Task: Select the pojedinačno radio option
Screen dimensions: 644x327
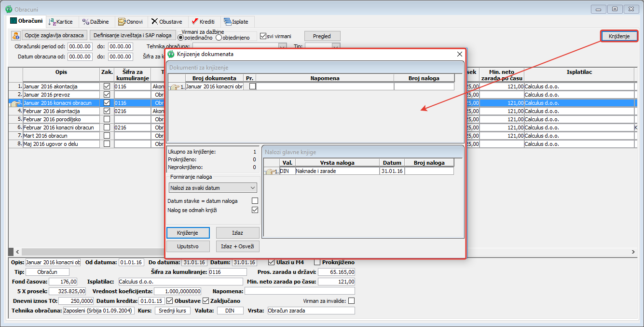Action: pos(181,37)
